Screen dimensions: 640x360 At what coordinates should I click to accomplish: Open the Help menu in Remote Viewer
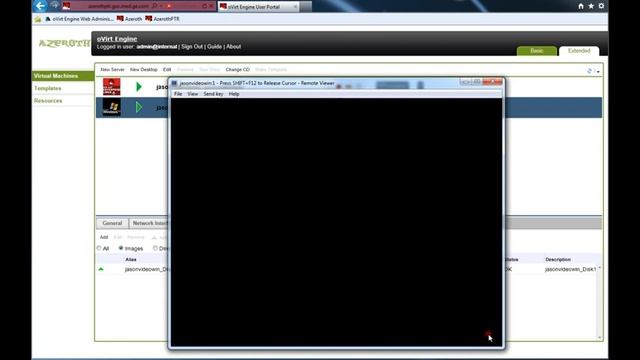(234, 94)
